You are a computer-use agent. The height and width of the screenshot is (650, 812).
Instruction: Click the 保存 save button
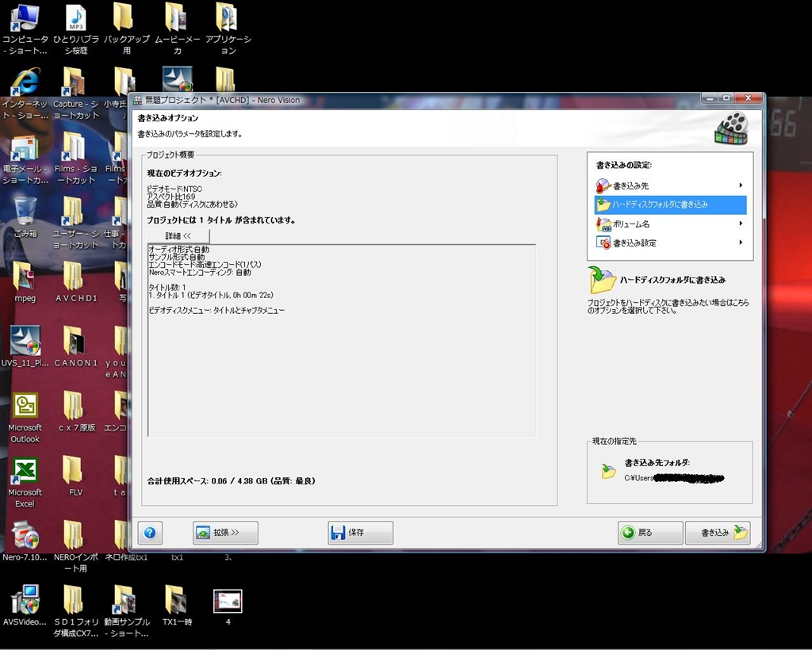[361, 533]
